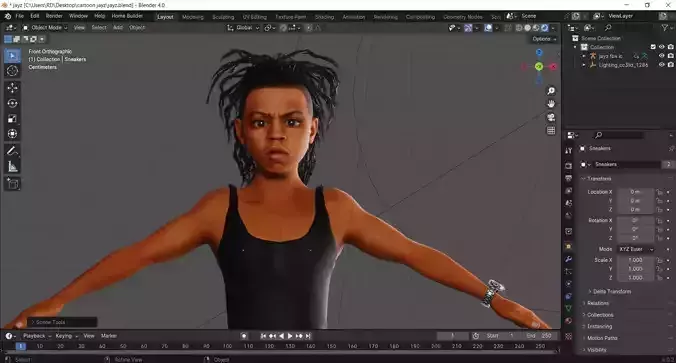Open the Edit menu

click(35, 16)
